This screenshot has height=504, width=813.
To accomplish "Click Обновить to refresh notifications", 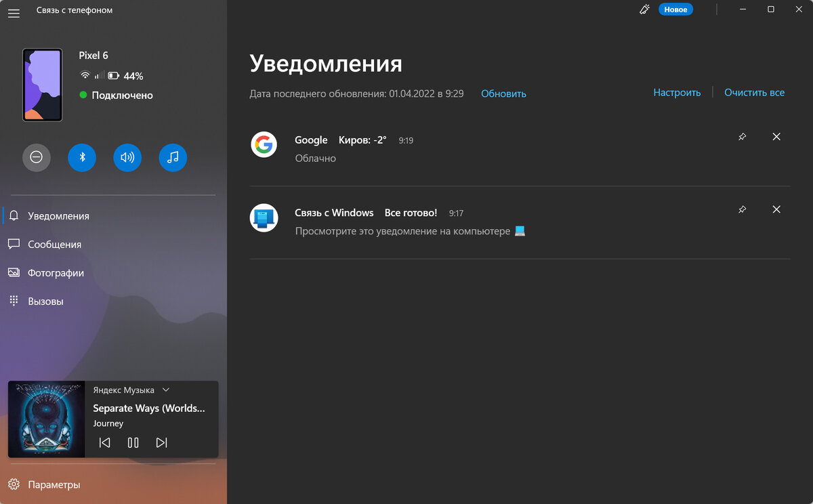I will [x=503, y=93].
